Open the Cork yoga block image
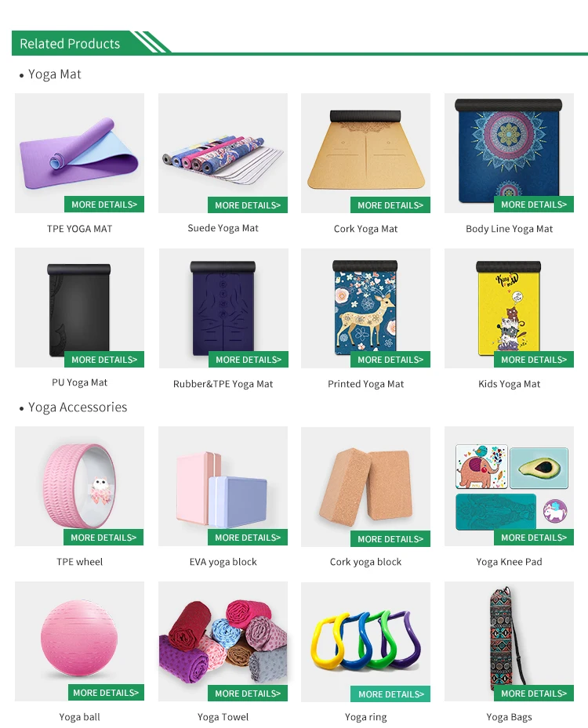 pos(365,487)
